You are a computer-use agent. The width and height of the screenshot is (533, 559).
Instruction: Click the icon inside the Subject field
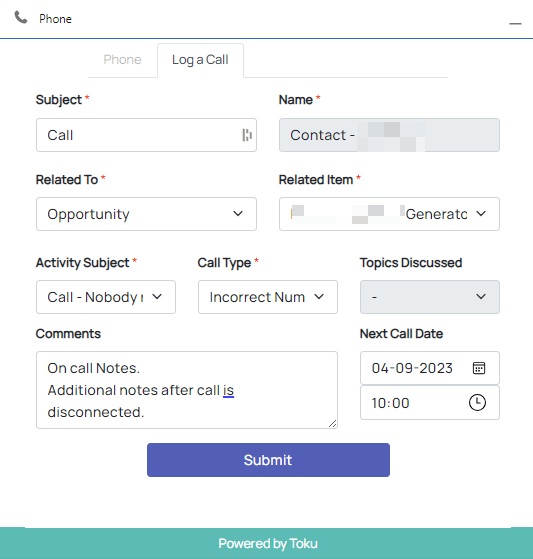247,135
